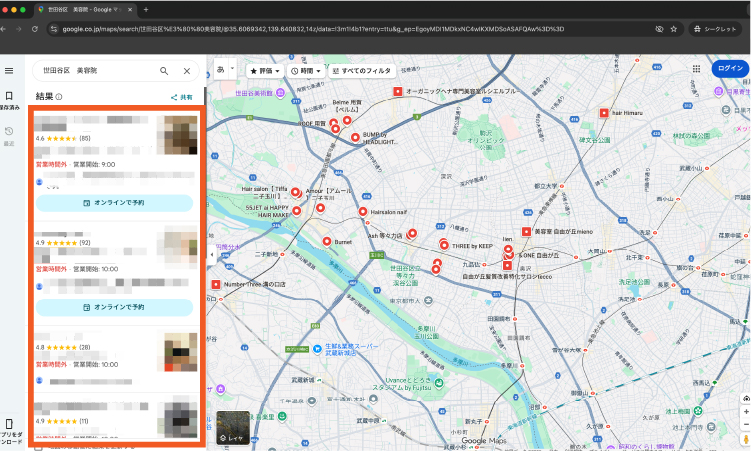Bookmark this page with the star icon
Viewport: 751px width, 451px height.
pos(674,30)
